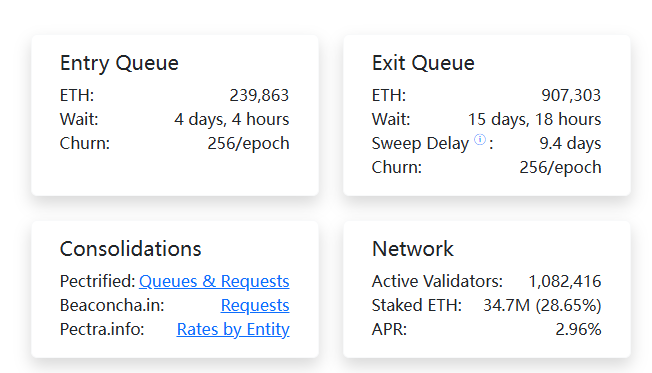Click the Network heading

(x=412, y=249)
